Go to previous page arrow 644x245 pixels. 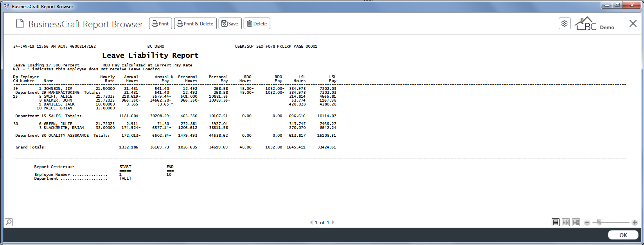pos(311,222)
